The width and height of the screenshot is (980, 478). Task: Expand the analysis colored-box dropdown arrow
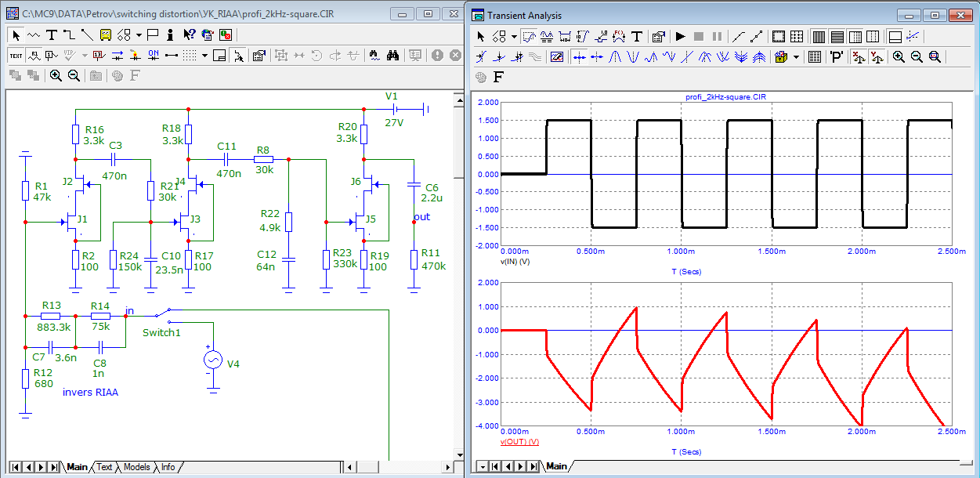click(796, 56)
